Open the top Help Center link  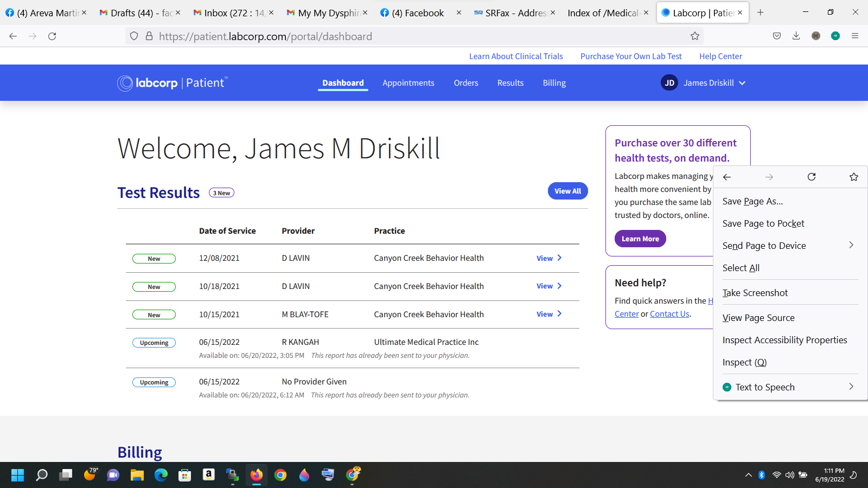[x=720, y=56]
